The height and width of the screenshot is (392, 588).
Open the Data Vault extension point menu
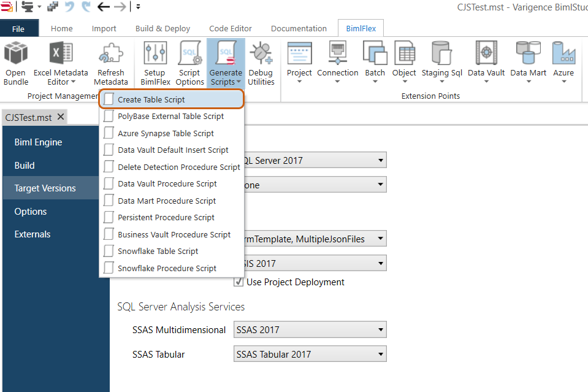pyautogui.click(x=486, y=63)
